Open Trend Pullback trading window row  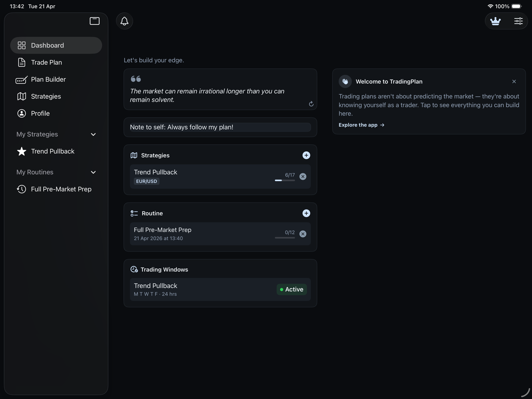[220, 290]
